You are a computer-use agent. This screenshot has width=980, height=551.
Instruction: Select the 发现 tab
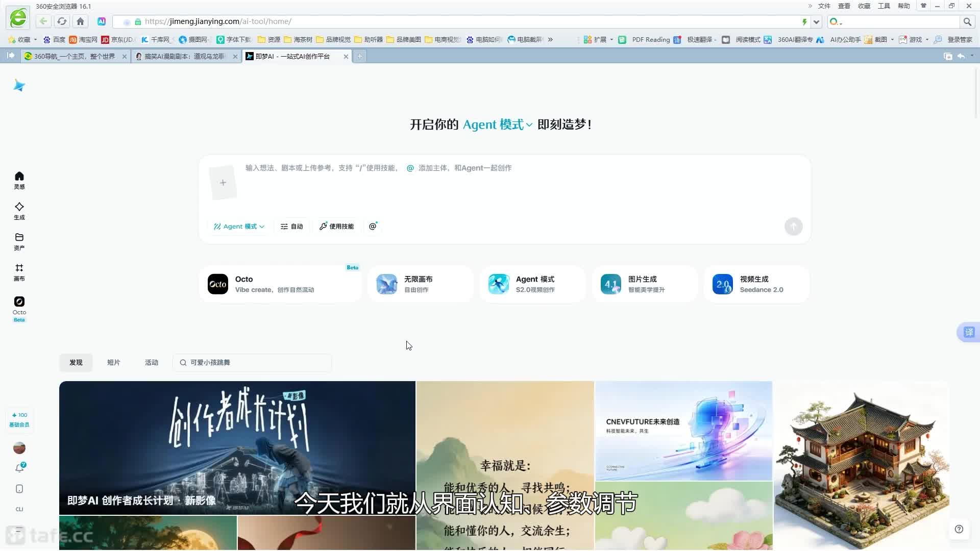[76, 362]
